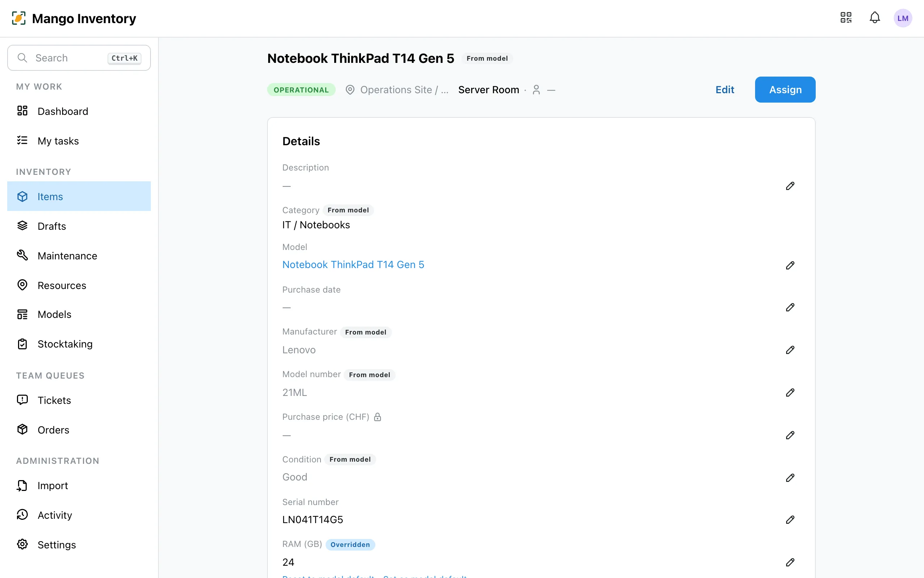
Task: Edit the Serial number pencil icon
Action: tap(790, 519)
